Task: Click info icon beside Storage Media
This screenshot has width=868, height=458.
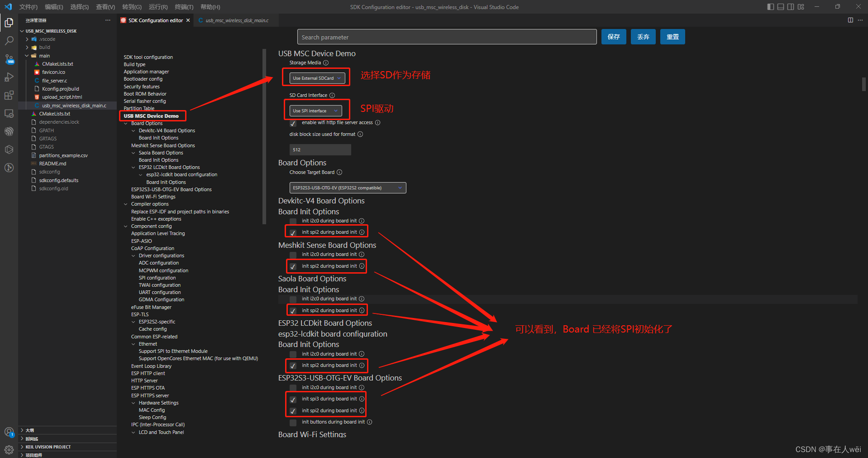Action: (326, 63)
